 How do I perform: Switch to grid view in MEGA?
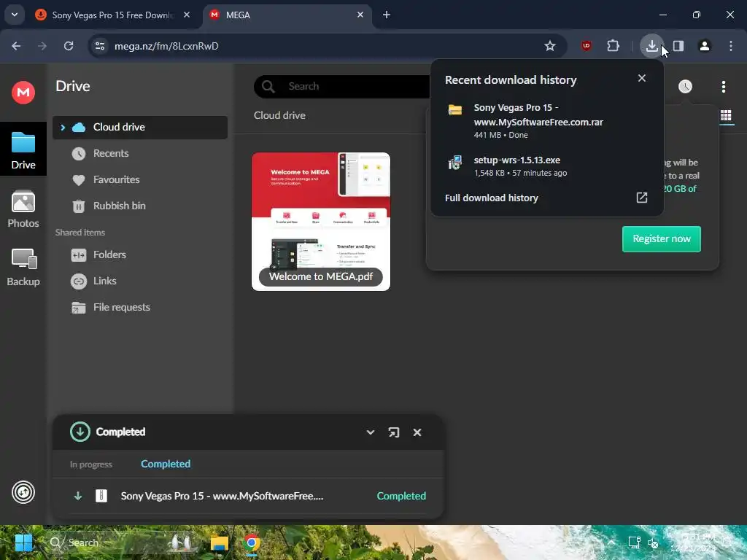pos(726,115)
